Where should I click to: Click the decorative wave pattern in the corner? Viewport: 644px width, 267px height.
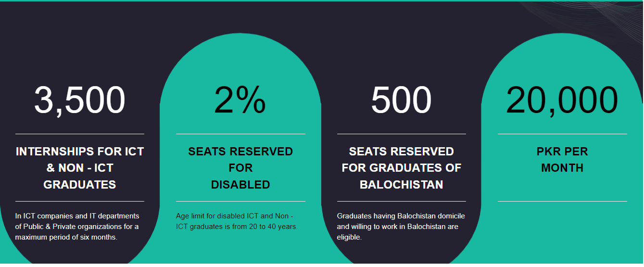[x=596, y=17]
